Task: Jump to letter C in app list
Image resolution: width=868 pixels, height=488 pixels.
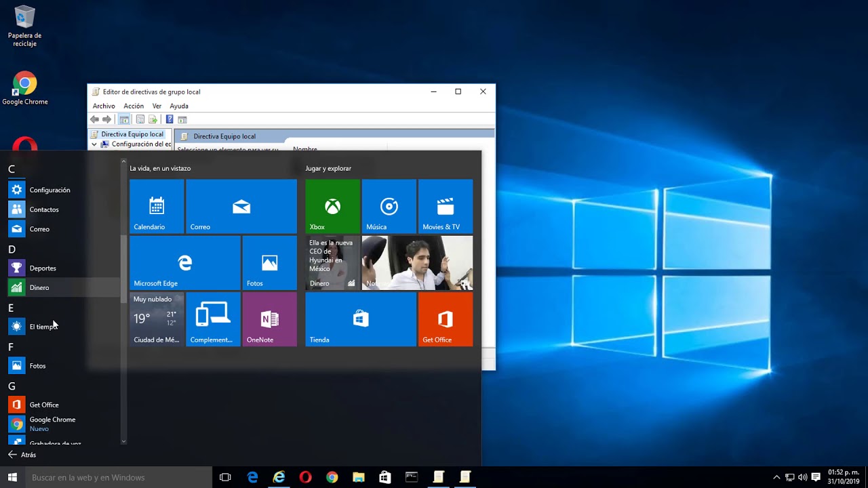Action: pos(12,169)
